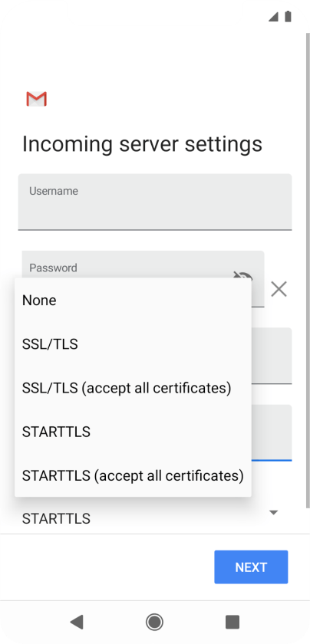
Task: Select STARTTLS from the list
Action: point(133,432)
